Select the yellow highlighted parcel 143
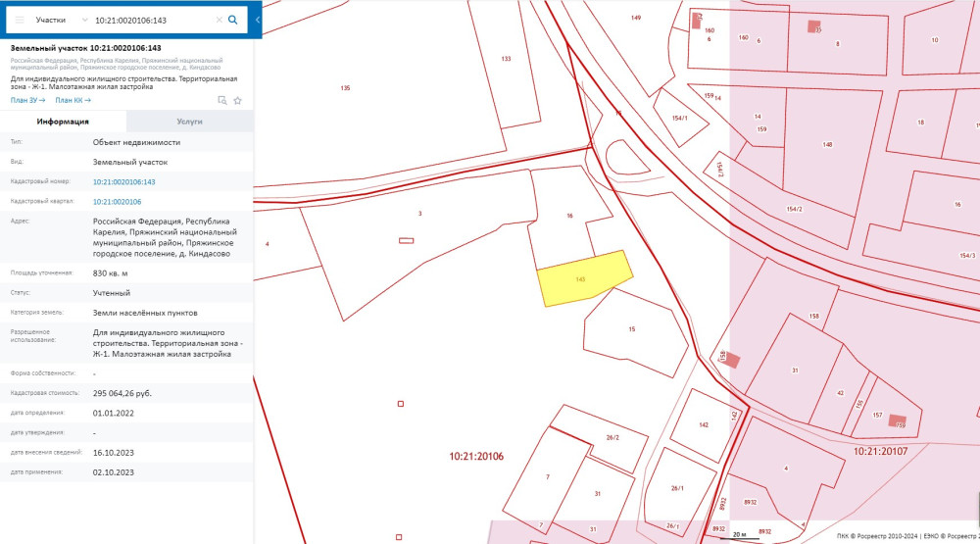Screen dimensions: 980x544 pyautogui.click(x=583, y=279)
